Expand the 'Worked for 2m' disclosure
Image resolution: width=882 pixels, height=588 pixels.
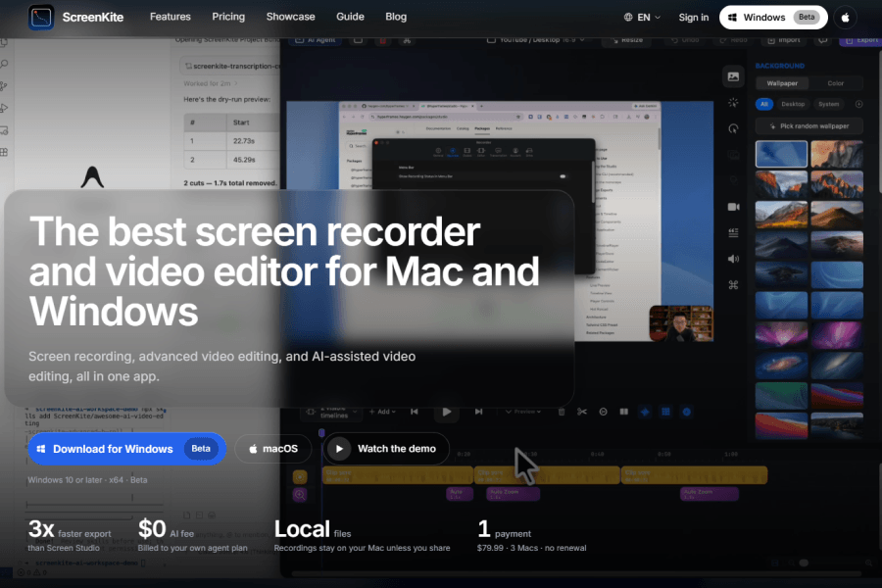[211, 83]
